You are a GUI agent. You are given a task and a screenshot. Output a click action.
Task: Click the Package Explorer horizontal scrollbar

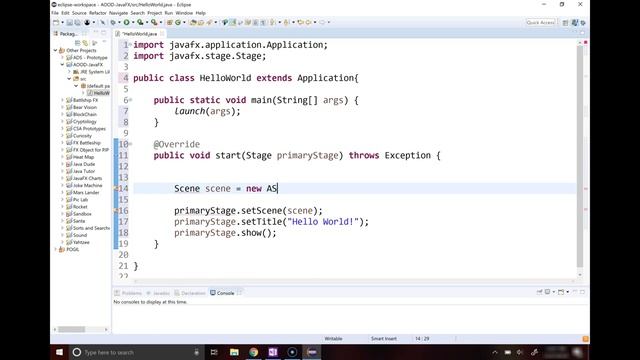click(71, 329)
